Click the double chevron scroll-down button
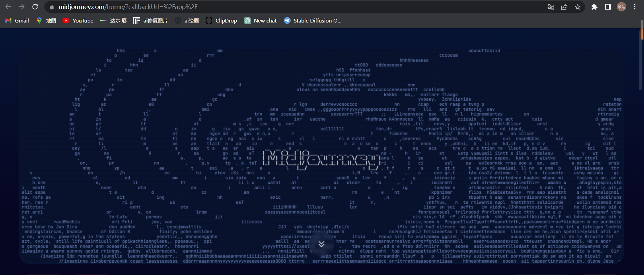644x275 pixels. coord(321,244)
